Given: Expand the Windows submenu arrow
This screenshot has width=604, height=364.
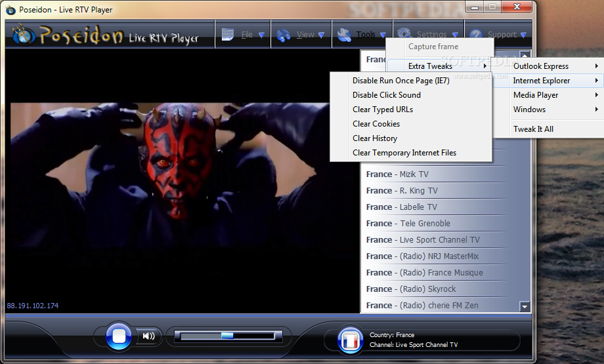Looking at the screenshot, I should pos(596,110).
